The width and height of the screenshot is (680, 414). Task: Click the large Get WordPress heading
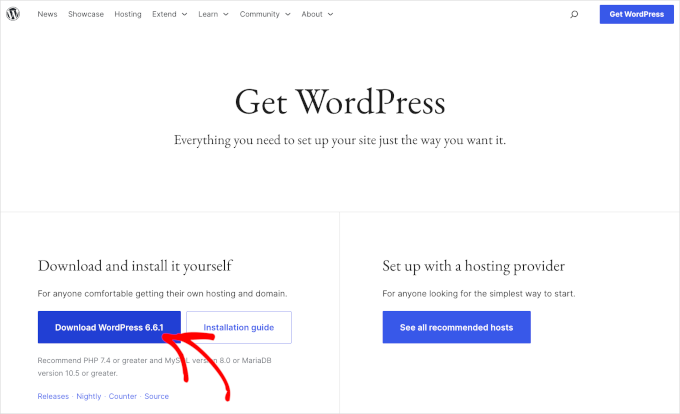coord(340,102)
